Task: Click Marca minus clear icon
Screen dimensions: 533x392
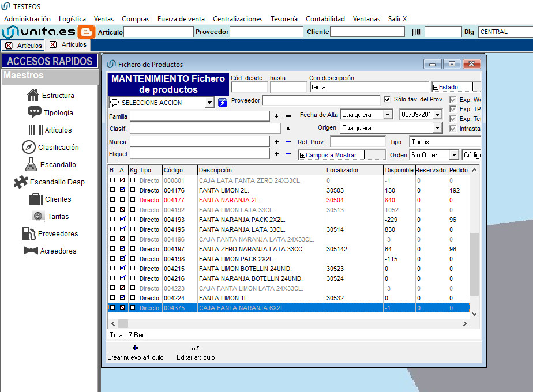Action: 288,142
